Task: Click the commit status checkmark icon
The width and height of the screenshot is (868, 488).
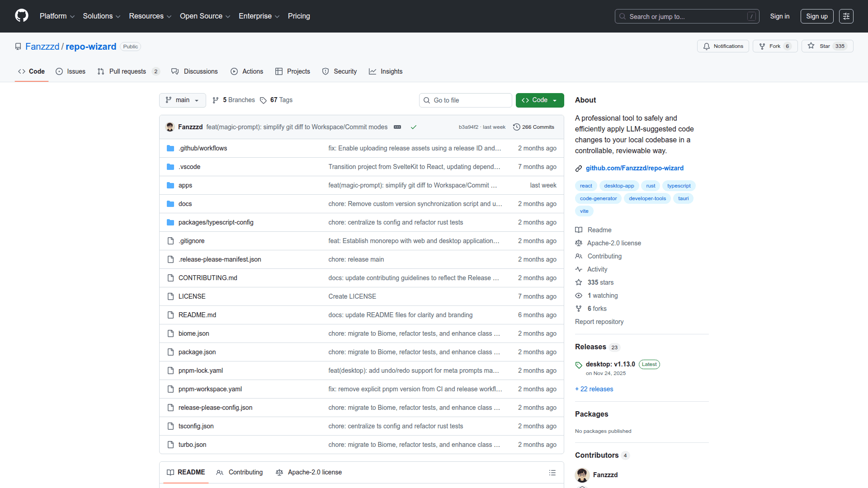Action: (413, 127)
